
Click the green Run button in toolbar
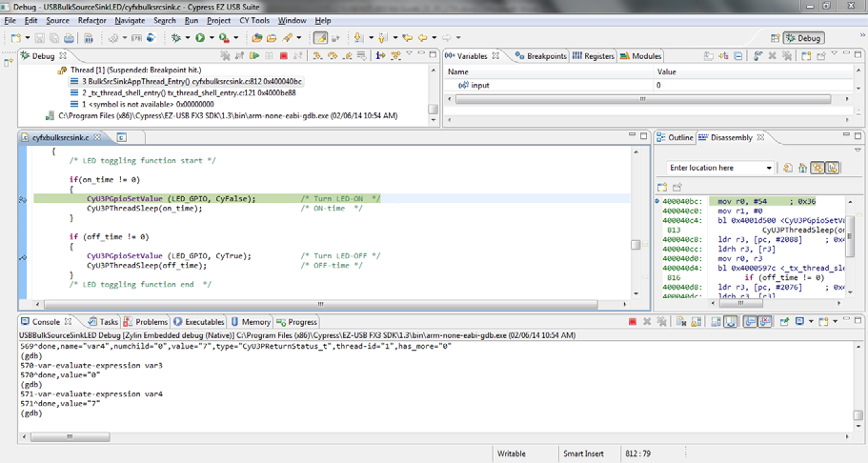pos(200,38)
